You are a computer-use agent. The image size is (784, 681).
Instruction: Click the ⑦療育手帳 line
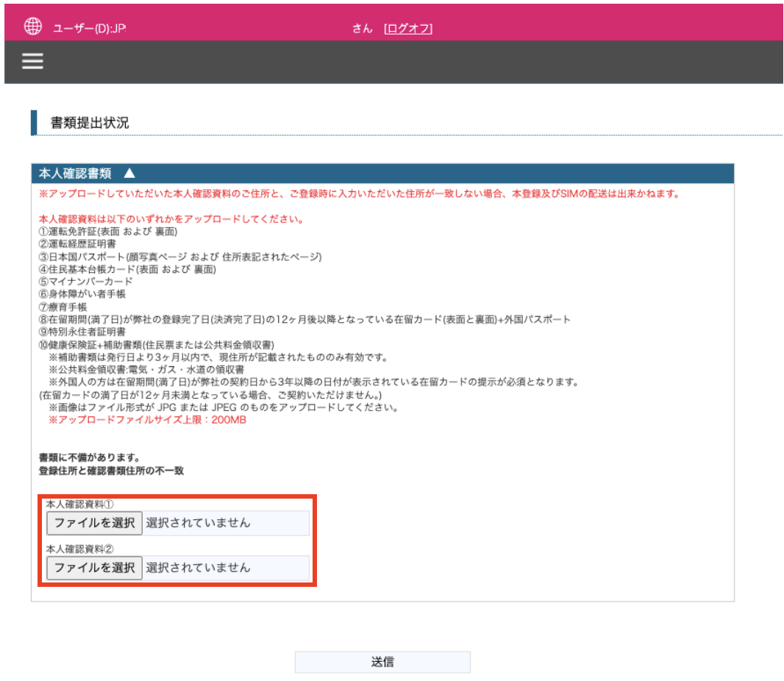pos(63,307)
